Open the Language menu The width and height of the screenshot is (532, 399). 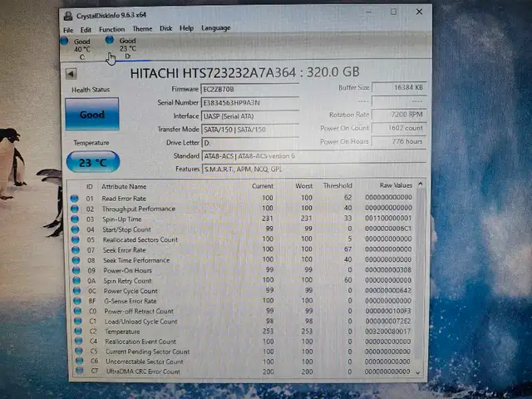216,27
